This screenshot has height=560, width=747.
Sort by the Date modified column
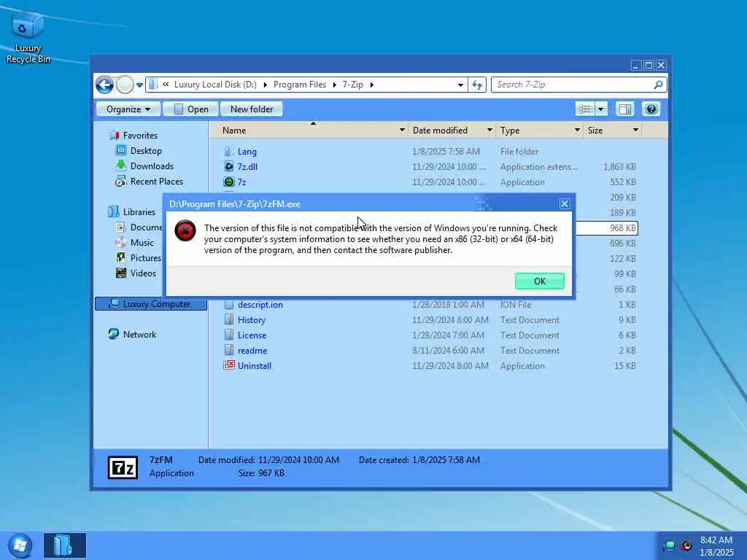pos(440,131)
